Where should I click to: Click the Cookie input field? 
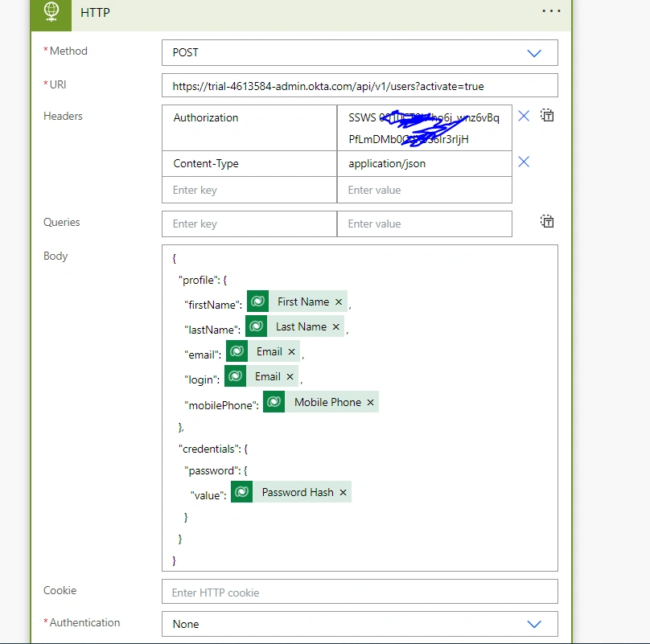(360, 592)
